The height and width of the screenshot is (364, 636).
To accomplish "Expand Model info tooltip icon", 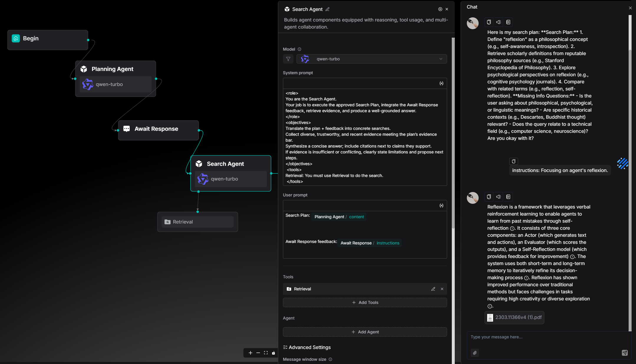I will [299, 49].
